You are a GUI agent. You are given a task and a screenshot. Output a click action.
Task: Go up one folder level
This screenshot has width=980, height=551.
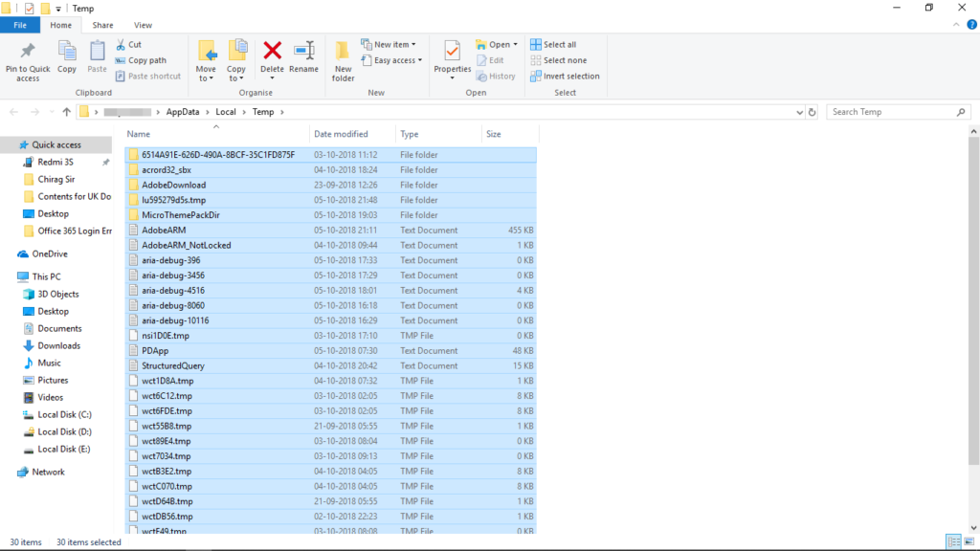[x=66, y=112]
